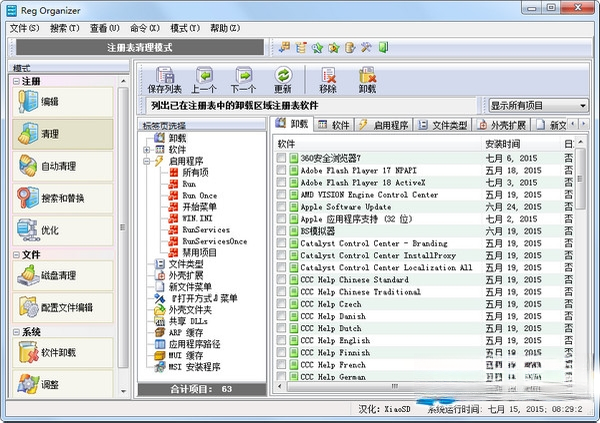Click the 卸载 uninstall toolbar icon
The image size is (600, 423).
(x=367, y=80)
